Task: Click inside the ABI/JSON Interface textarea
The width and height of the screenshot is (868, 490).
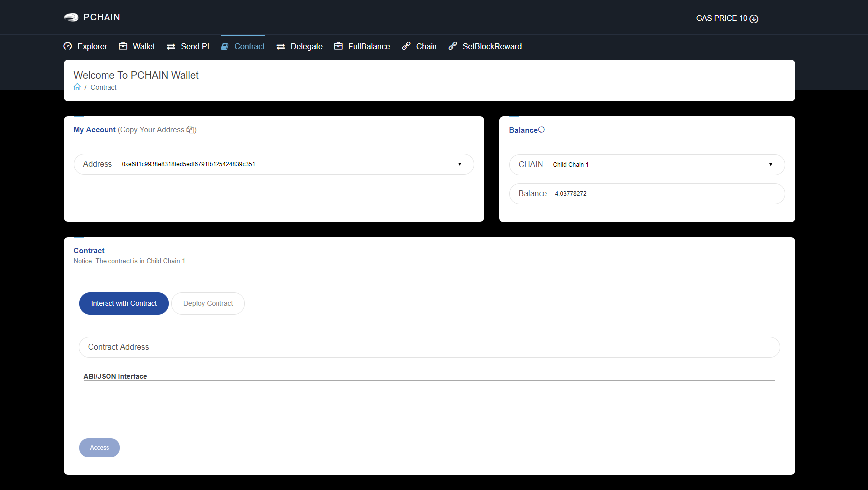Action: 429,404
